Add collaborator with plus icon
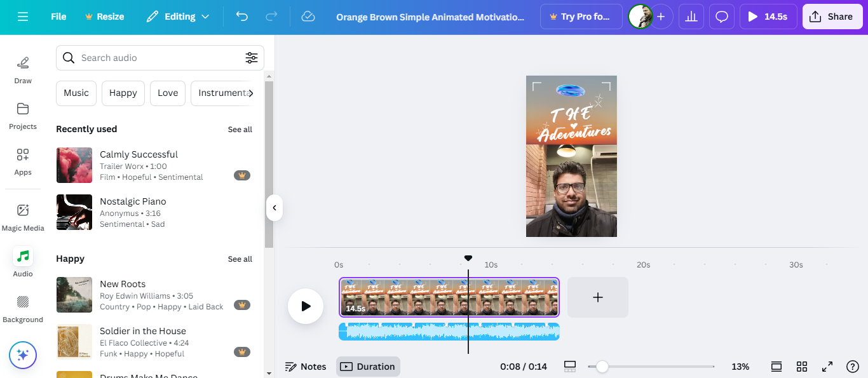 point(661,17)
